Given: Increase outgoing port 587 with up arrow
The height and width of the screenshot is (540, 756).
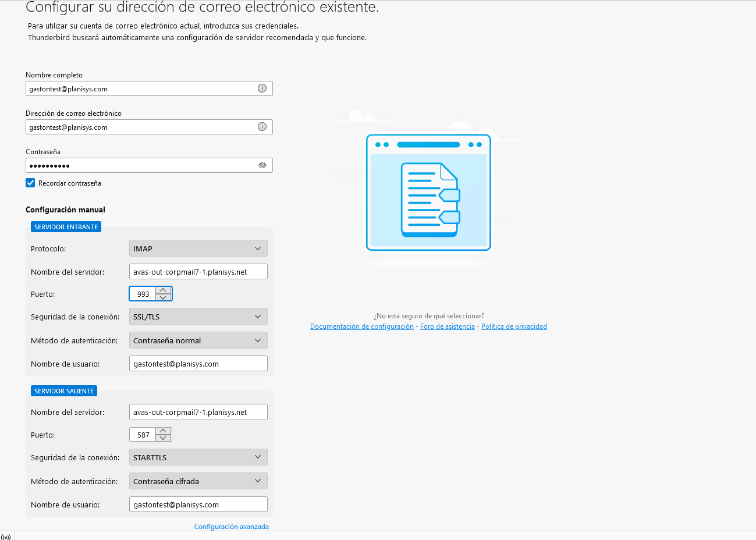Looking at the screenshot, I should pyautogui.click(x=164, y=431).
